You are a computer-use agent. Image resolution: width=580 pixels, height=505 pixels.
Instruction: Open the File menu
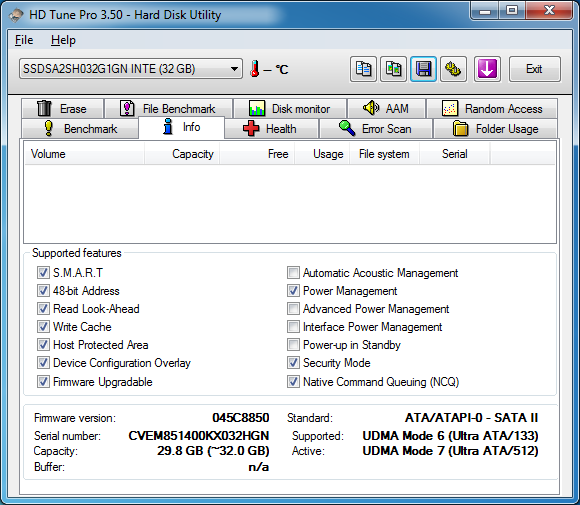(24, 40)
